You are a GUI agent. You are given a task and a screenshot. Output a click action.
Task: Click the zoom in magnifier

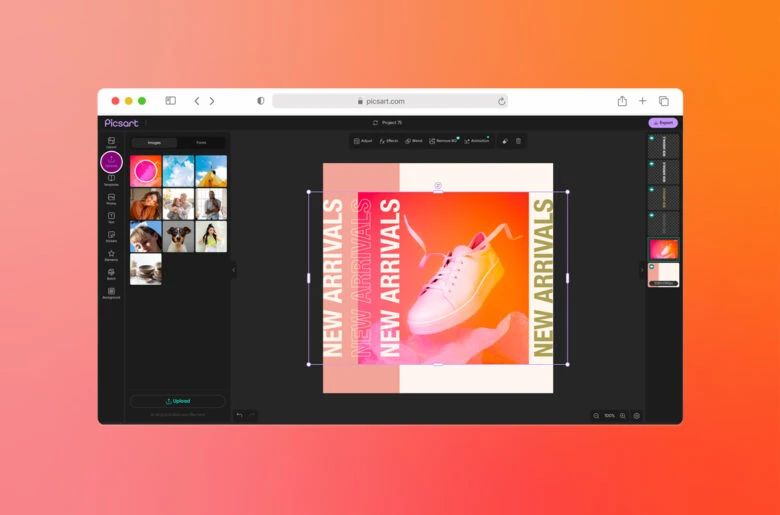point(622,415)
